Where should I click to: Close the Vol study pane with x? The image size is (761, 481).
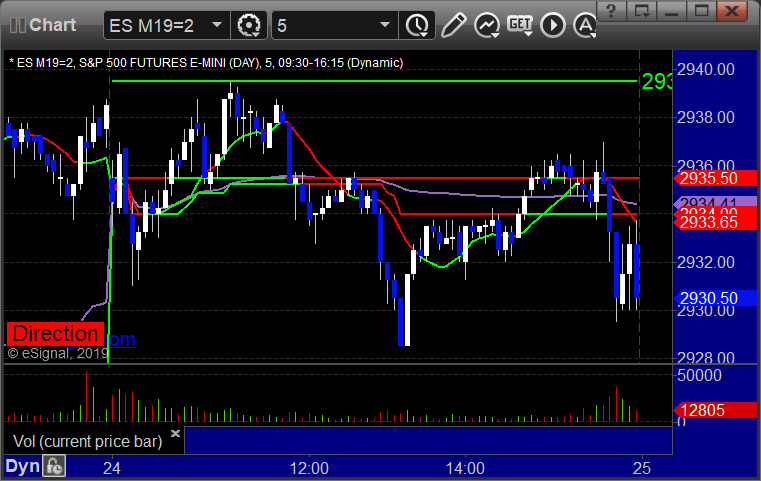(175, 433)
